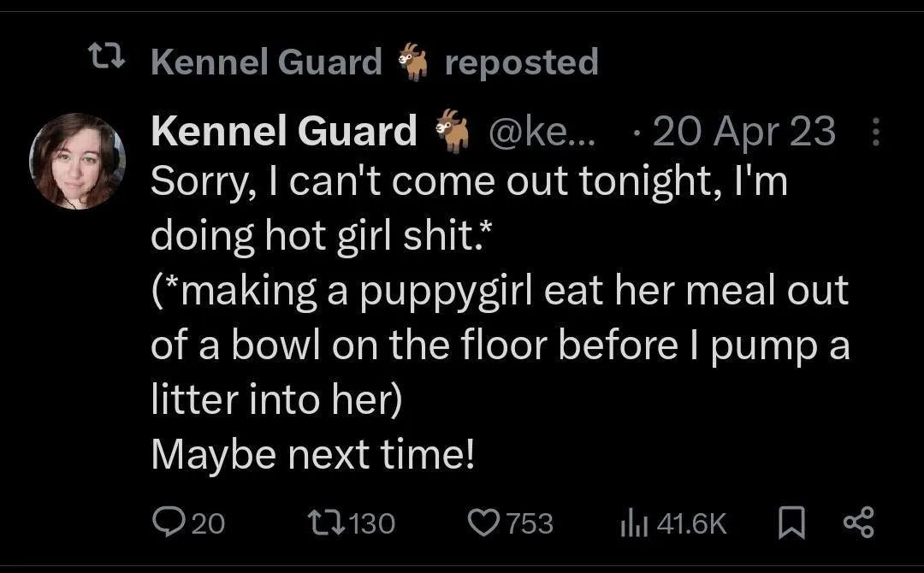Open view analytics bar chart icon
Image resolution: width=924 pixels, height=573 pixels.
(x=631, y=523)
